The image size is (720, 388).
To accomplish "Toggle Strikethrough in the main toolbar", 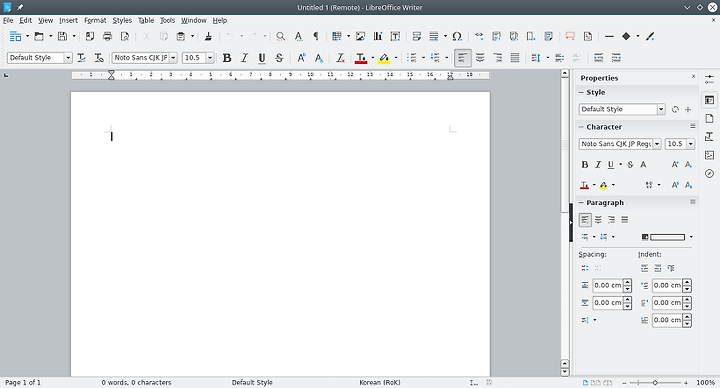I will coord(279,58).
